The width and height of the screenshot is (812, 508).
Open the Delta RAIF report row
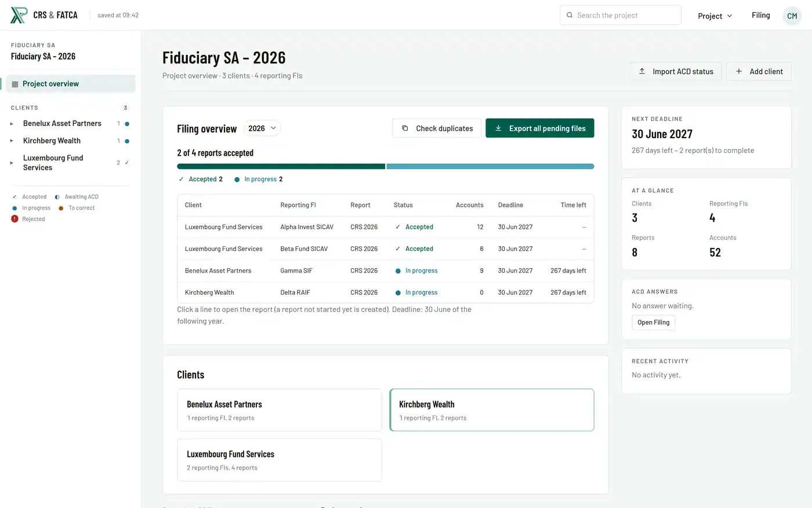(386, 293)
